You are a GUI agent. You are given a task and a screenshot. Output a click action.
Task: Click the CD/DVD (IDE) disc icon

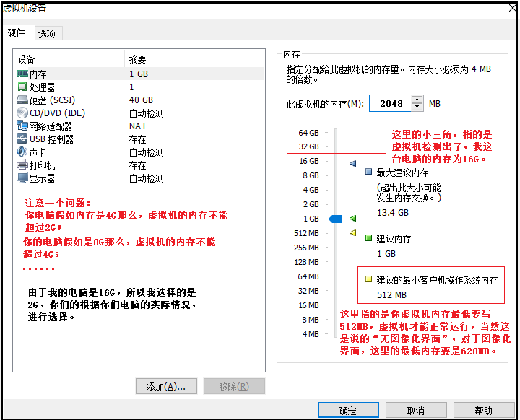tap(22, 113)
